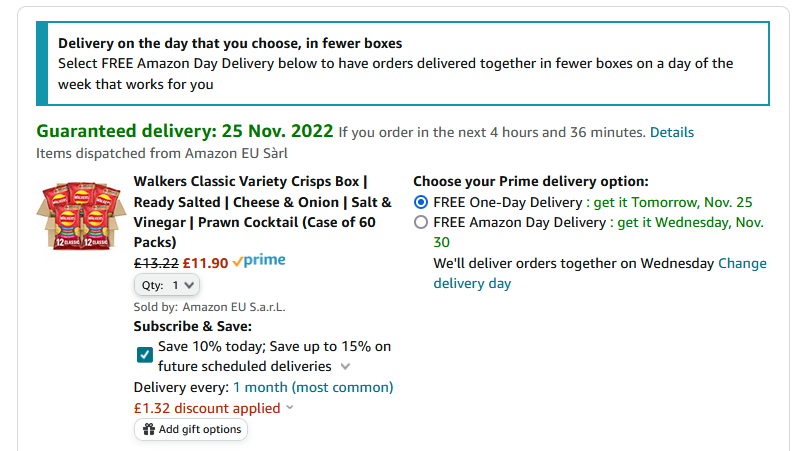Select FREE One-Day Delivery radio button

pyautogui.click(x=421, y=202)
